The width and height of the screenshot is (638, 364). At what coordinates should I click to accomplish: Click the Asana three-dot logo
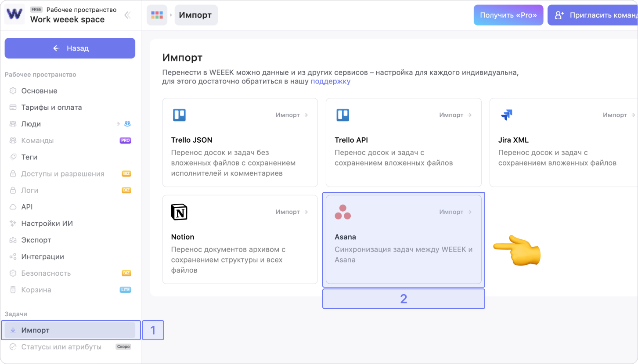coord(342,212)
